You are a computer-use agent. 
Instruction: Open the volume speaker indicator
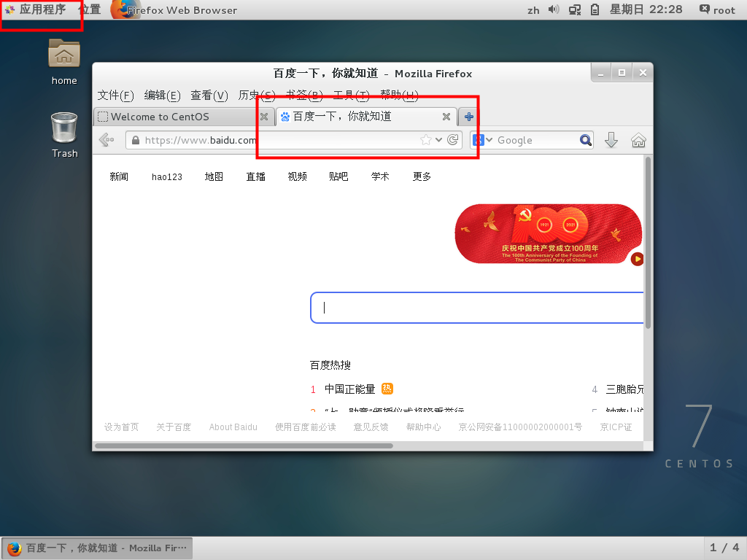[553, 9]
